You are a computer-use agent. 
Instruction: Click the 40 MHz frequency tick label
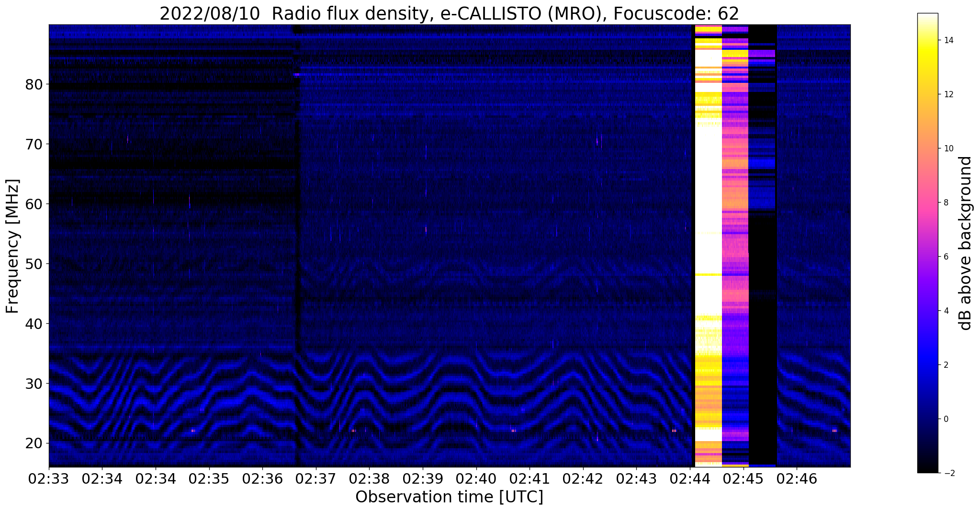pyautogui.click(x=34, y=324)
